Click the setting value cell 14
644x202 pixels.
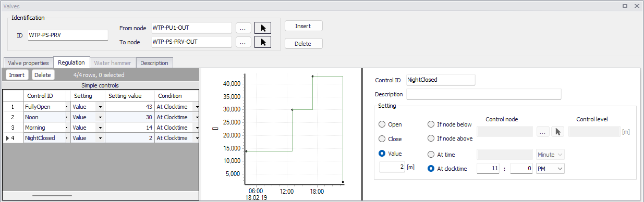click(x=130, y=128)
